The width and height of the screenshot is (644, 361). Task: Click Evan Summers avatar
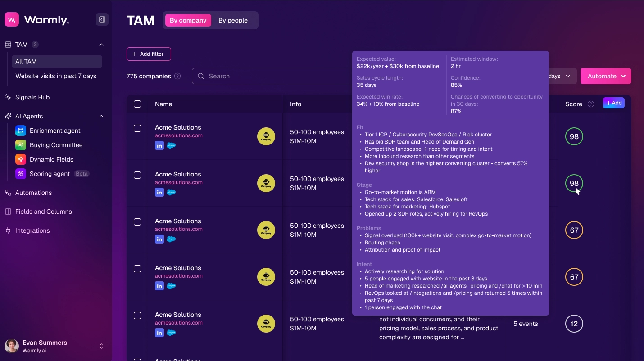point(12,346)
